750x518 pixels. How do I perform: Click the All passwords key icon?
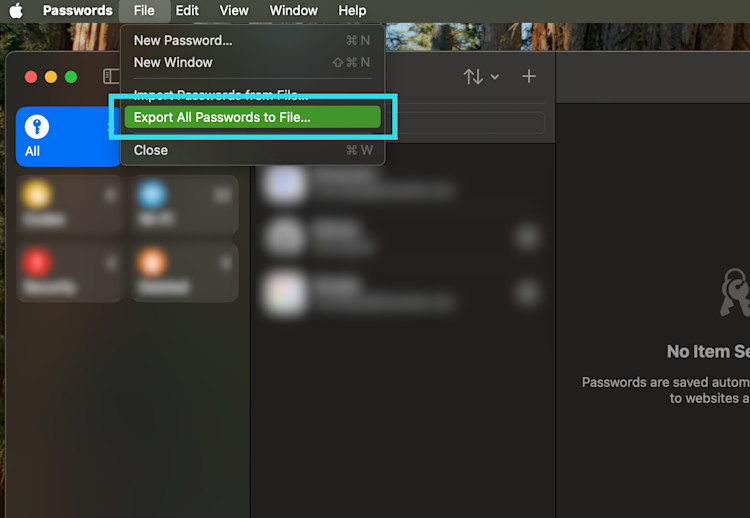[38, 127]
